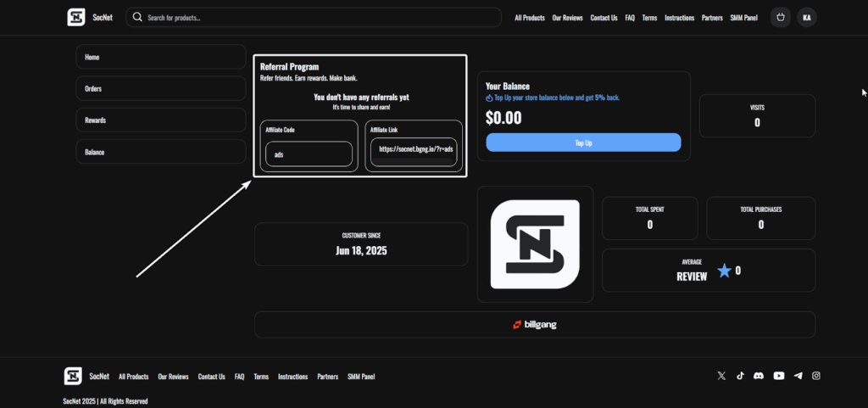Image resolution: width=868 pixels, height=408 pixels.
Task: Select Orders in the left sidebar
Action: pyautogui.click(x=160, y=88)
